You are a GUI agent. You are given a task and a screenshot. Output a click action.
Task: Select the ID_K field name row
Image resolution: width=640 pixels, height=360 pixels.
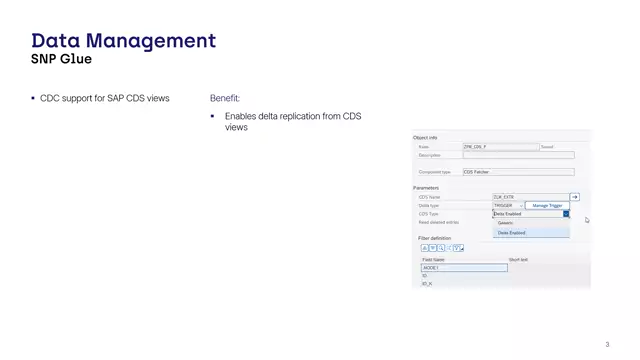[x=464, y=284]
